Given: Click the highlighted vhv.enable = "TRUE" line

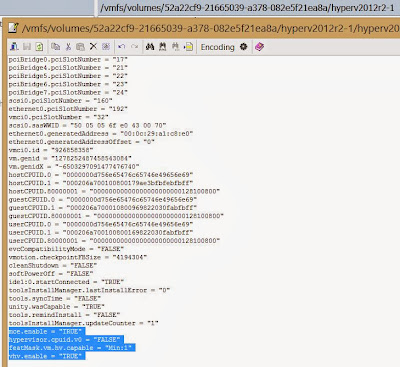Looking at the screenshot, I should tap(47, 356).
